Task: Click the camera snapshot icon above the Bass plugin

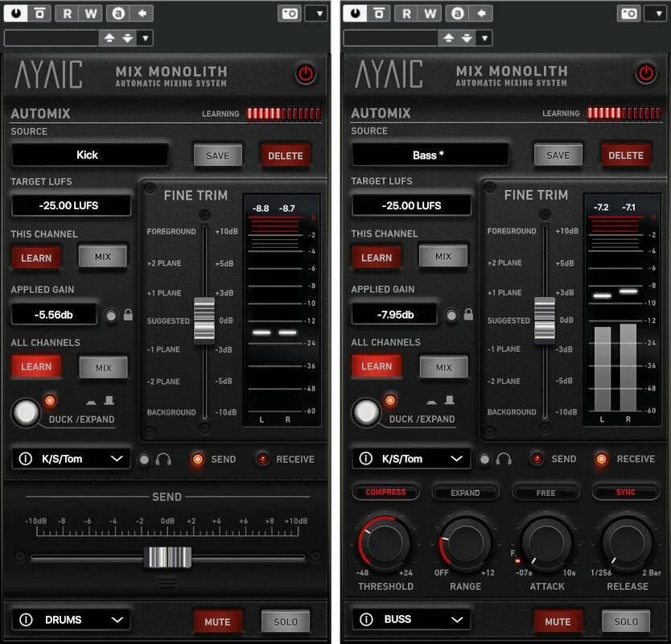Action: (628, 13)
